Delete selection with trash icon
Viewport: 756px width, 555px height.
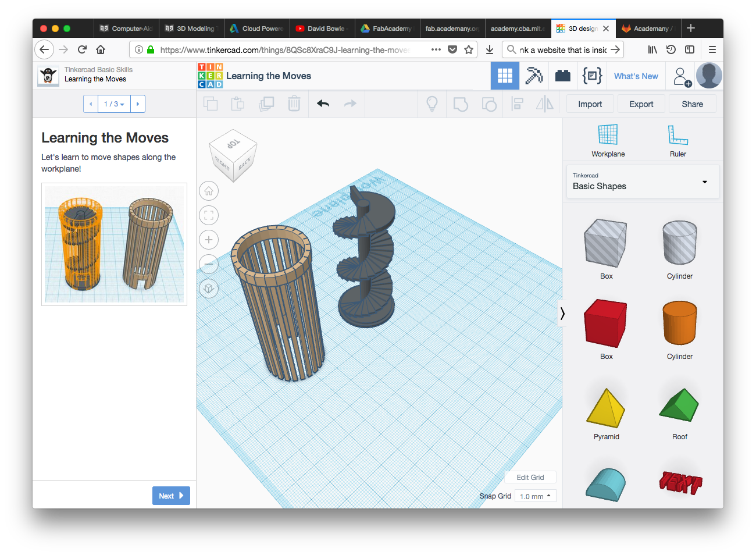(294, 104)
